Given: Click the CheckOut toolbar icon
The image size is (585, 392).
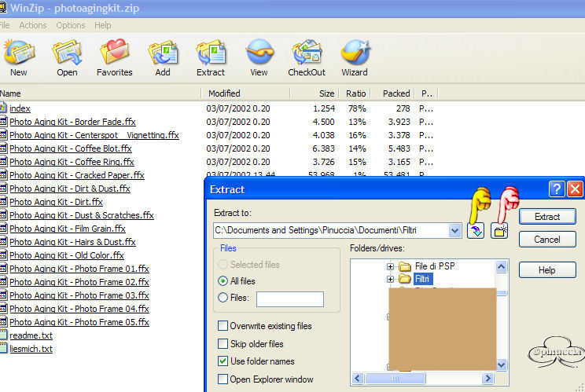Looking at the screenshot, I should click(307, 53).
